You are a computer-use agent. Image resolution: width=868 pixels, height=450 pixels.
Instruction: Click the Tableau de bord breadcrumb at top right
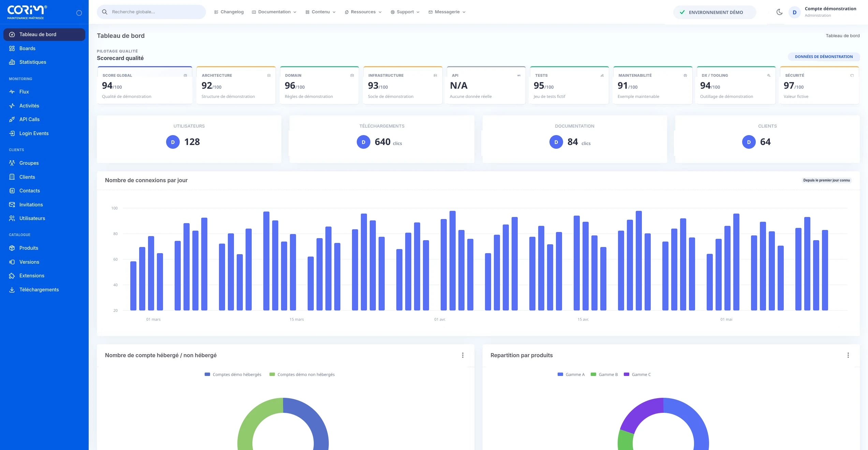[842, 35]
